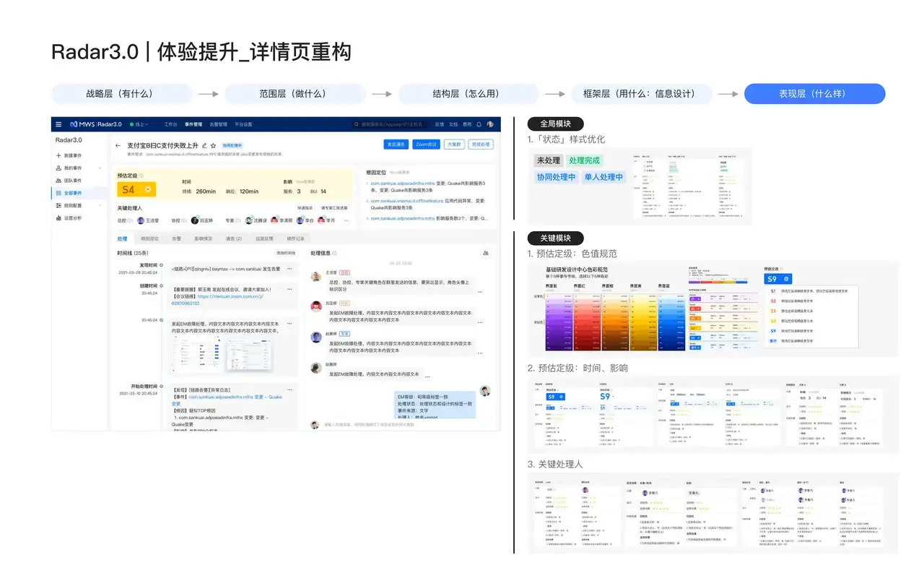Switch to the 影响情况 tab
This screenshot has width=924, height=578.
coord(204,238)
